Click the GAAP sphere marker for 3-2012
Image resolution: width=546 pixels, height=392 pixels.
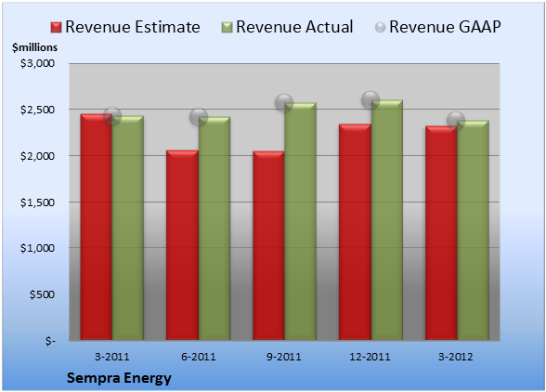(456, 121)
